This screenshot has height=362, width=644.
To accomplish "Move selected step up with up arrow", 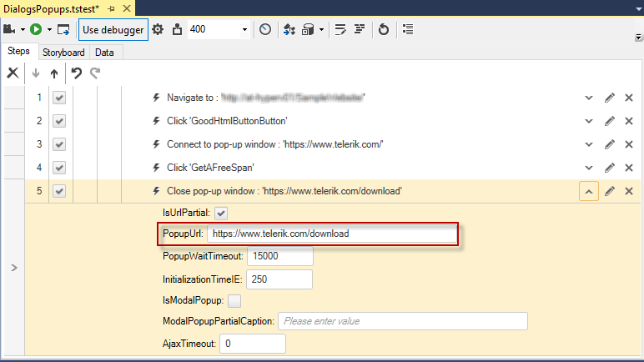I will 54,73.
